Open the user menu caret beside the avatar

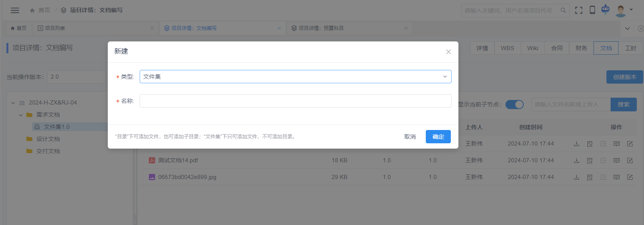631,10
